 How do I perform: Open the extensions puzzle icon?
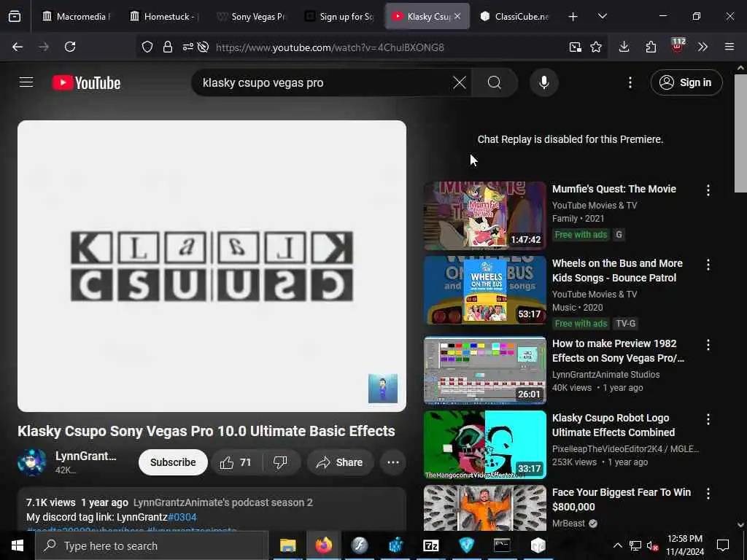point(651,47)
